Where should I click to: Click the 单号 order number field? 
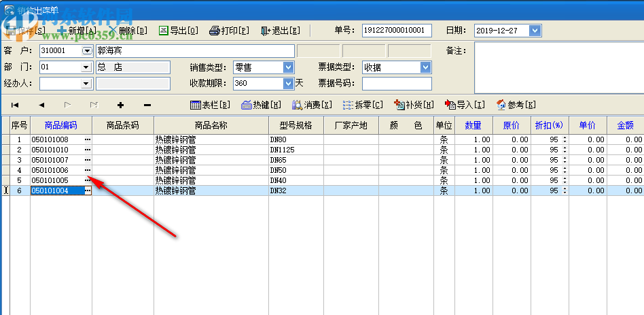(397, 31)
